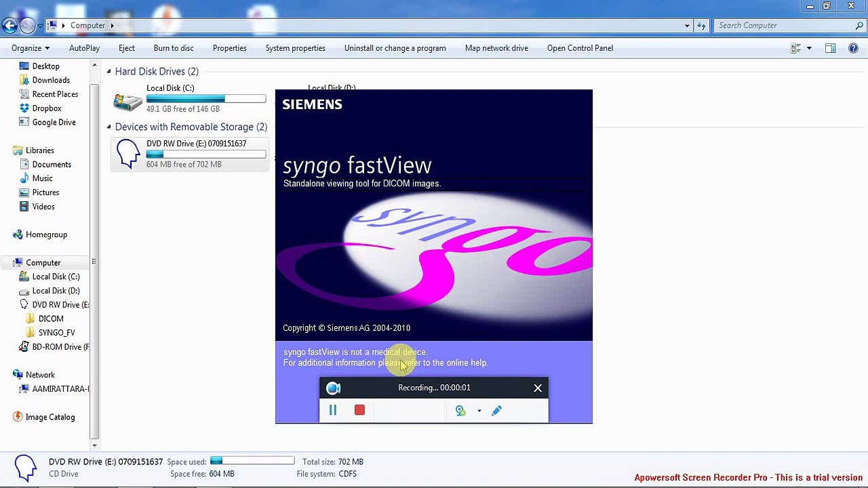The width and height of the screenshot is (868, 488).
Task: Open the recent pages dropdown beside Forward
Action: 40,26
